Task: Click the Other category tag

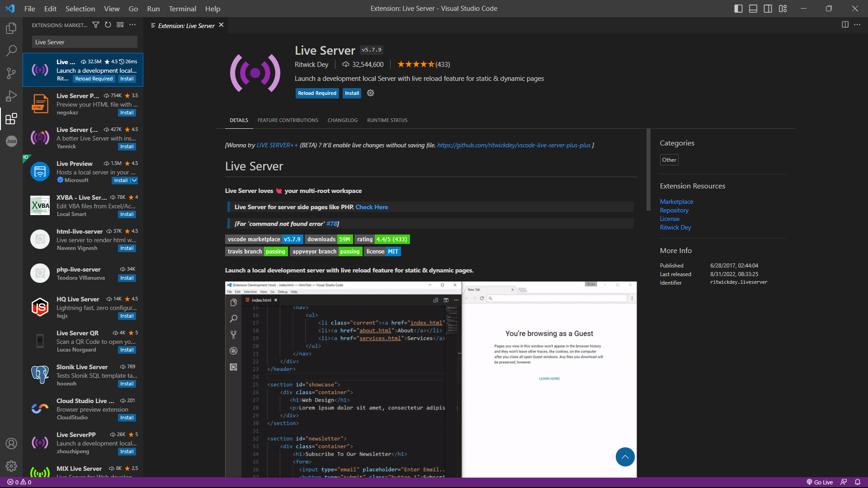Action: 669,160
